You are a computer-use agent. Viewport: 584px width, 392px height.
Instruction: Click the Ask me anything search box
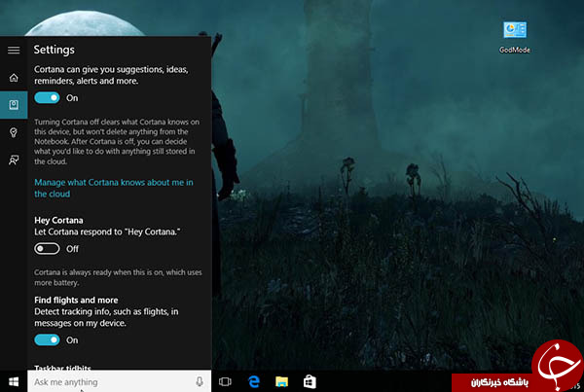pyautogui.click(x=119, y=381)
